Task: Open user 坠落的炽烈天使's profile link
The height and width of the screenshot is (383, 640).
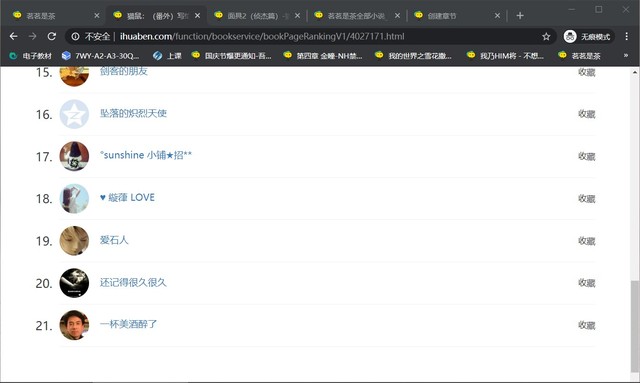Action: pyautogui.click(x=133, y=113)
